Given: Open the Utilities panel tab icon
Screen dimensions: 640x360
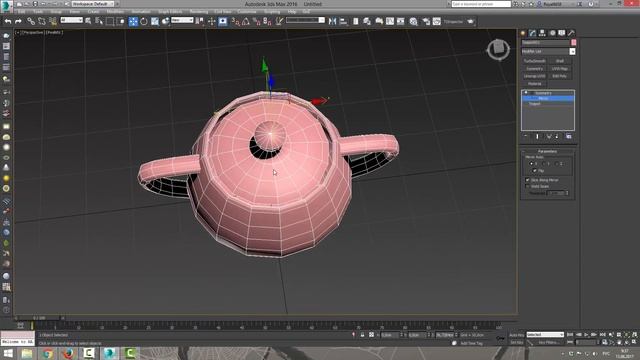Looking at the screenshot, I should (571, 33).
